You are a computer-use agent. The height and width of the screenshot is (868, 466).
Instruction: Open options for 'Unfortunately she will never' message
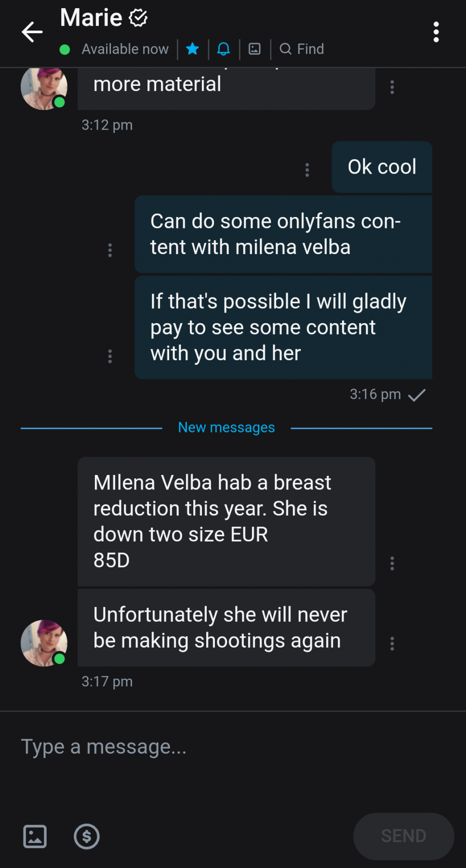(392, 643)
